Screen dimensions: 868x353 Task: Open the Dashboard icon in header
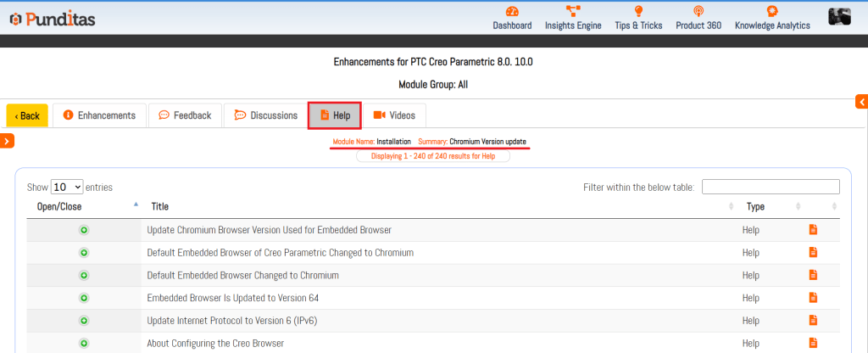(x=511, y=12)
